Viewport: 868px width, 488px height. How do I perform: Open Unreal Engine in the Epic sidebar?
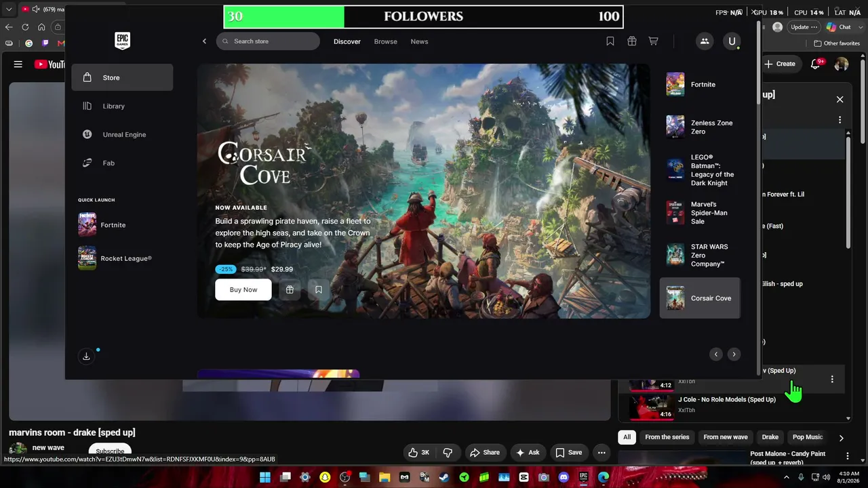click(x=122, y=134)
